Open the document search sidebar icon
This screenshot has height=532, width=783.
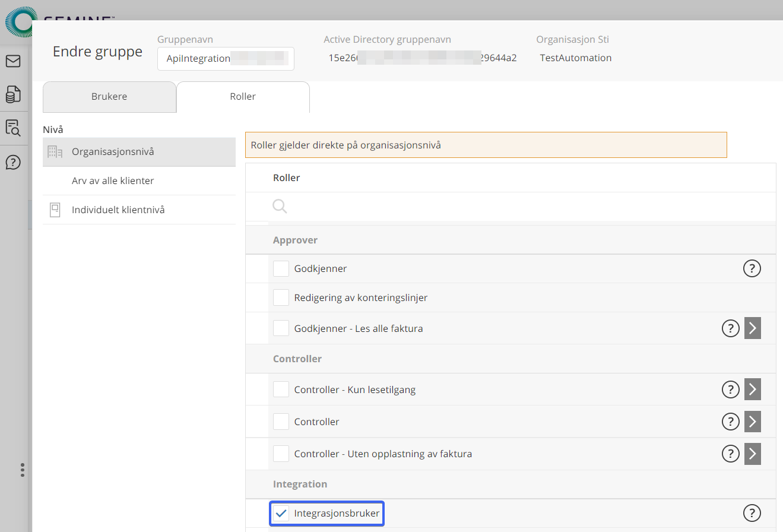point(13,128)
